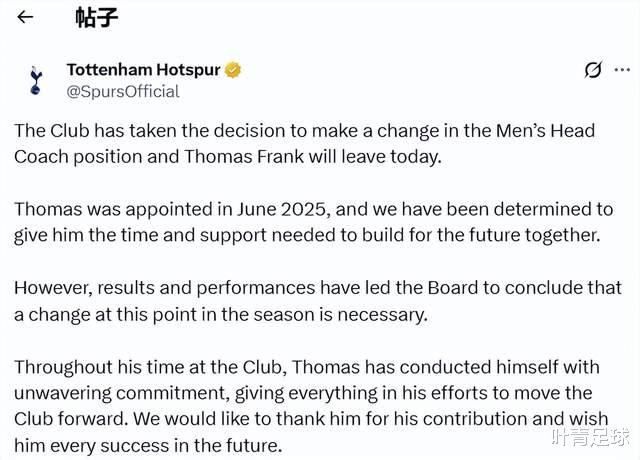Open the three-dot more options menu
The width and height of the screenshot is (640, 460).
pyautogui.click(x=625, y=69)
